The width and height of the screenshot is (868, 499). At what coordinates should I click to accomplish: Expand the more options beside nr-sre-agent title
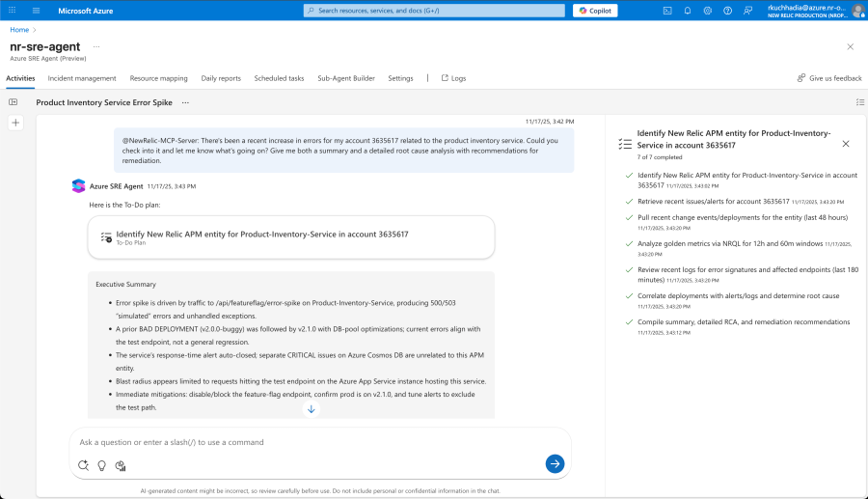[95, 46]
